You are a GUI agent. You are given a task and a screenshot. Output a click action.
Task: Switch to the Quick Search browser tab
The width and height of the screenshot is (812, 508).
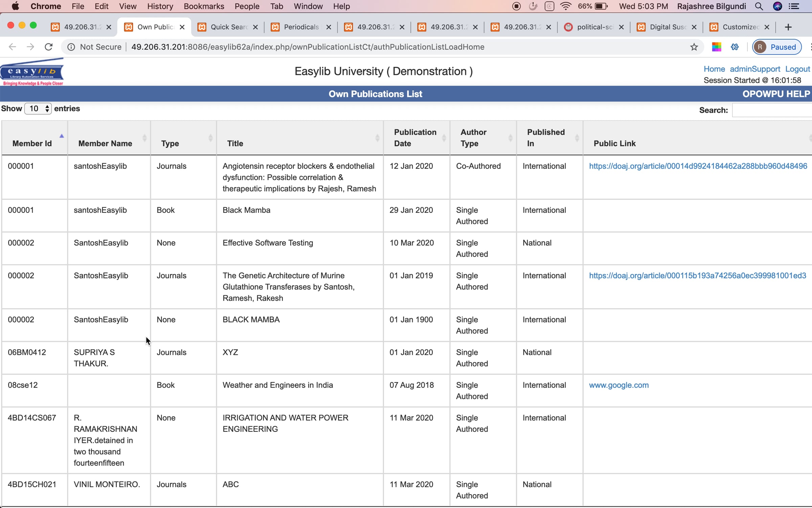click(x=228, y=27)
